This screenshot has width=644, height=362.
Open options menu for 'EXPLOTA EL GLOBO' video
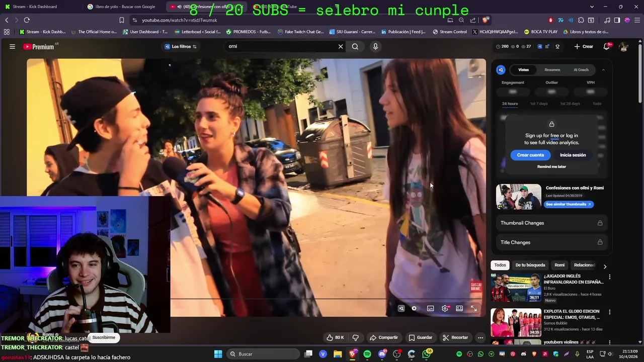pos(610,312)
